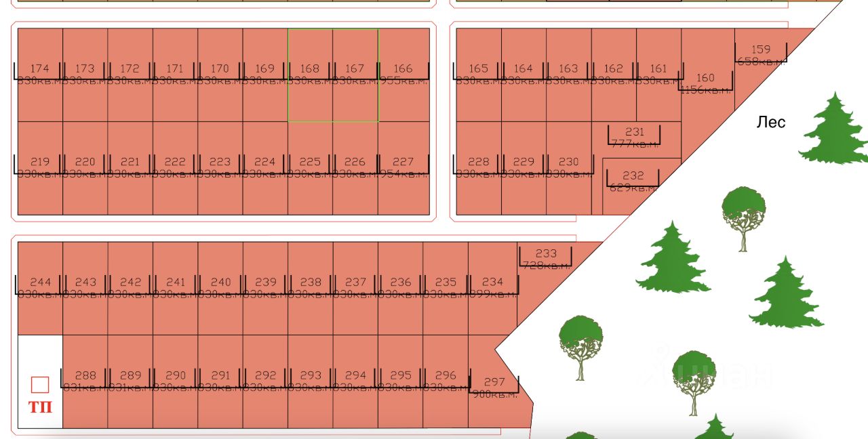Click plot 226

355,168
